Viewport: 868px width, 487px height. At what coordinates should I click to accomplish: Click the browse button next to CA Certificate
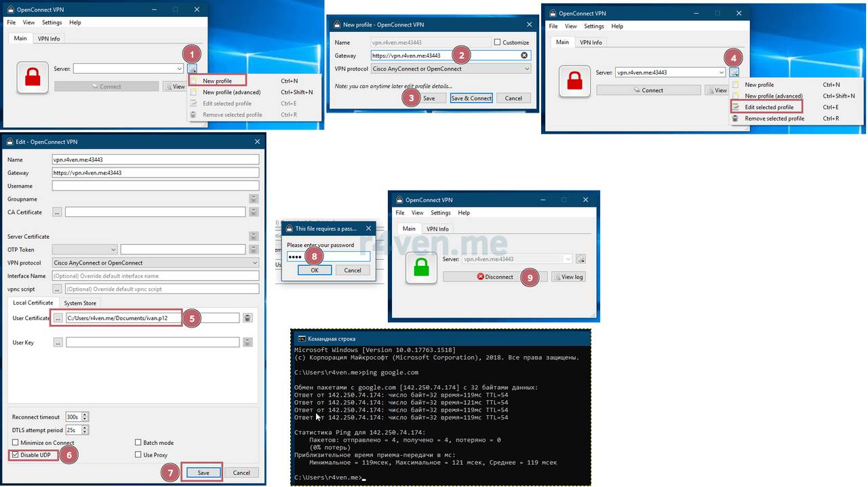tap(57, 212)
